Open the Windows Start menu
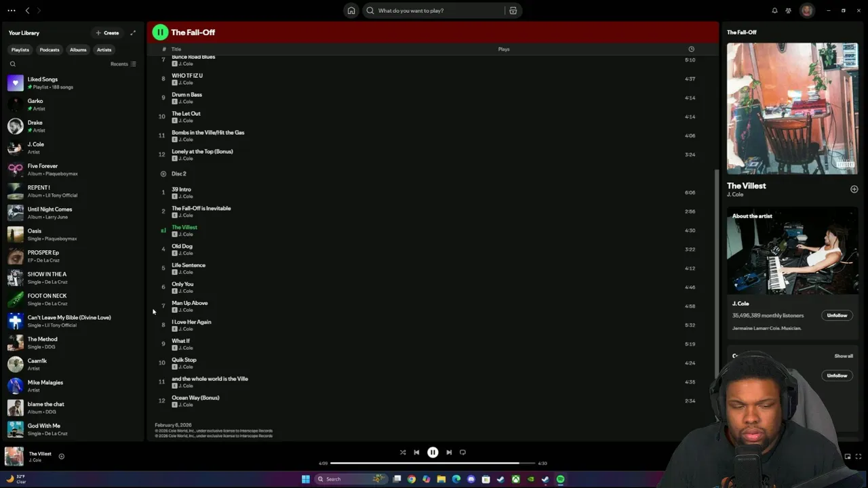Viewport: 868px width, 488px height. click(x=306, y=479)
